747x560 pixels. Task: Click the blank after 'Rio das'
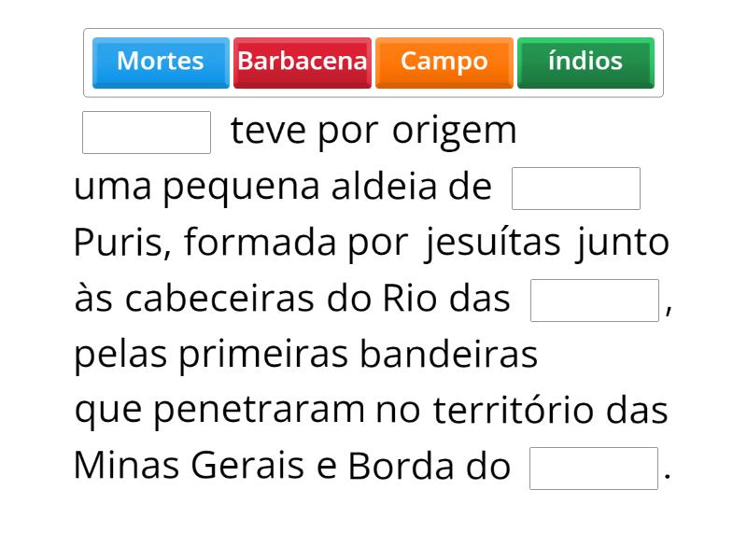coord(595,301)
